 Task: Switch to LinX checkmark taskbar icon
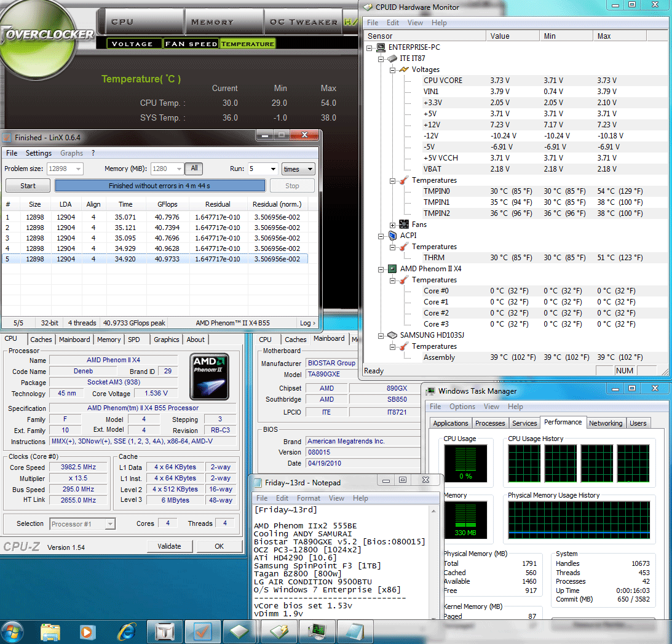(x=202, y=632)
